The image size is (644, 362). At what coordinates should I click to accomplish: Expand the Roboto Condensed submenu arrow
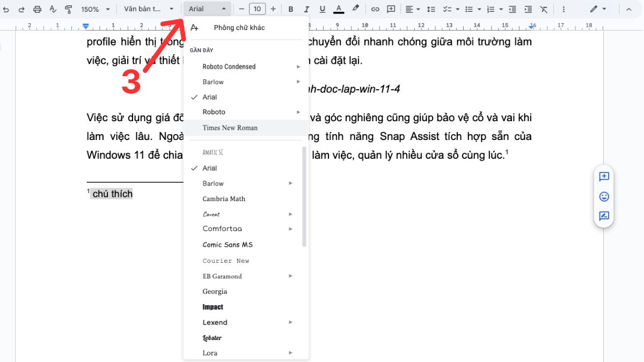[x=298, y=67]
